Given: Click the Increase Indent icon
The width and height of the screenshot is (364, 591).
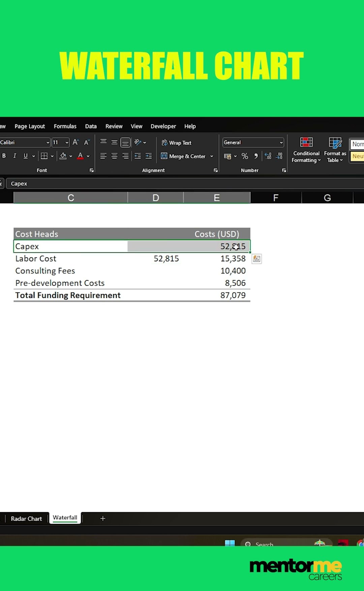Looking at the screenshot, I should 149,156.
